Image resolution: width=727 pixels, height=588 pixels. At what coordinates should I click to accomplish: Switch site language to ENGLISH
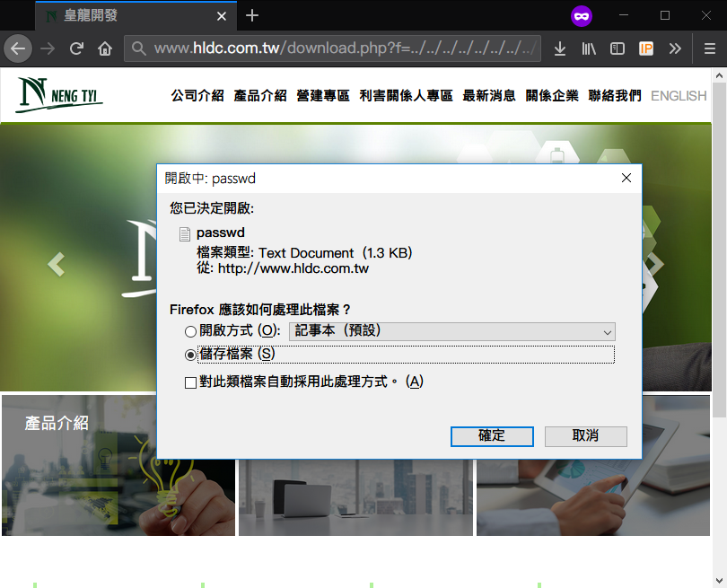[x=679, y=95]
